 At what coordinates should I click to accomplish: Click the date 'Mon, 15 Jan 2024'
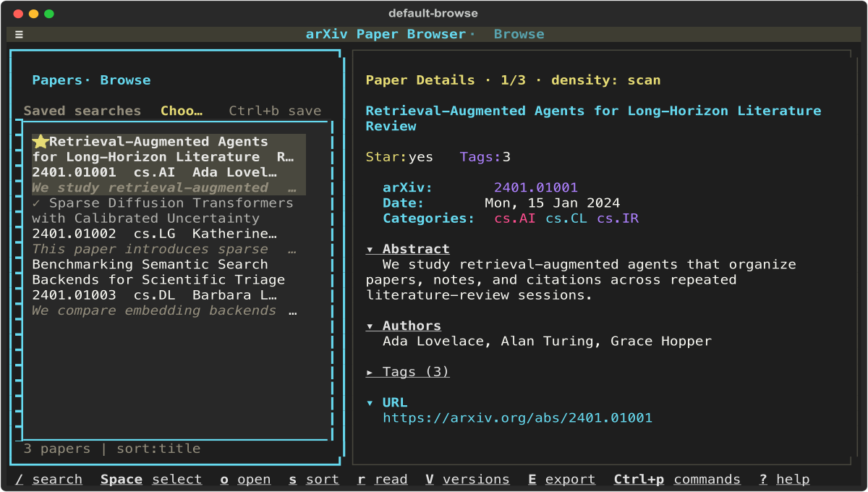552,203
